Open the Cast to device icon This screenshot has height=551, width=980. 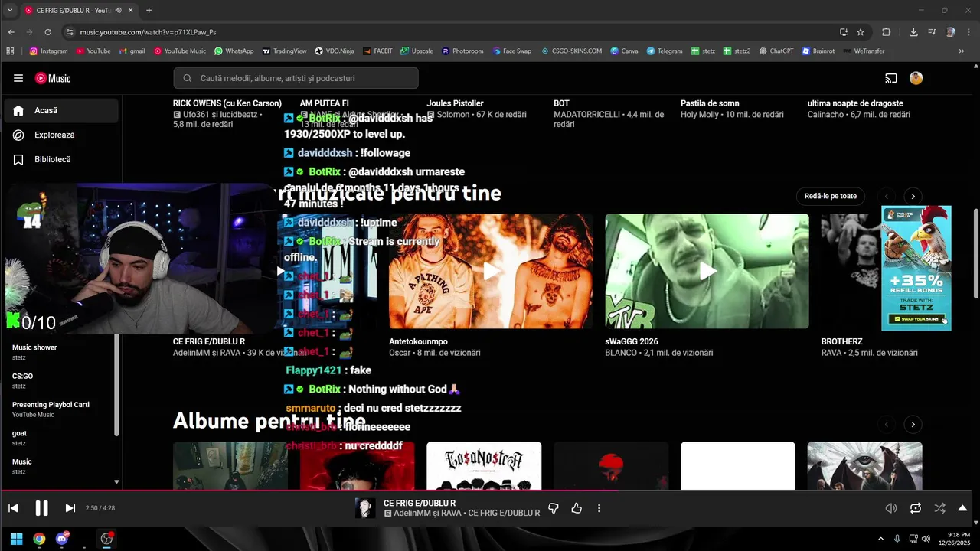click(891, 78)
